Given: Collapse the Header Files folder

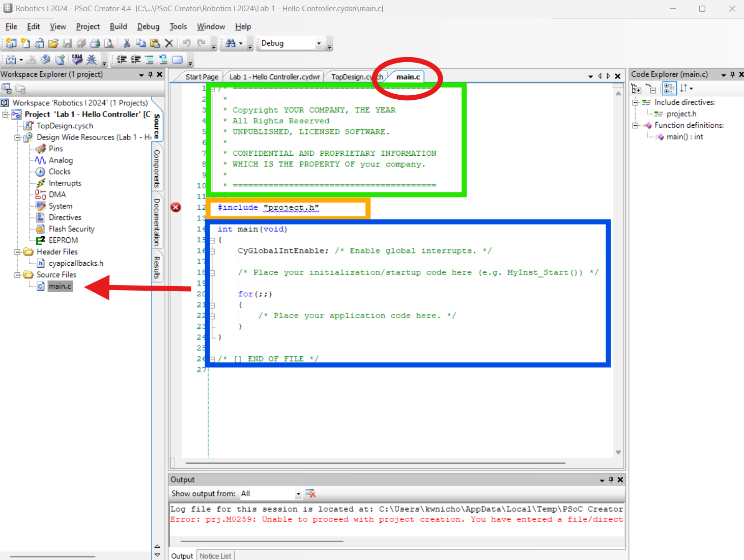Looking at the screenshot, I should tap(17, 252).
